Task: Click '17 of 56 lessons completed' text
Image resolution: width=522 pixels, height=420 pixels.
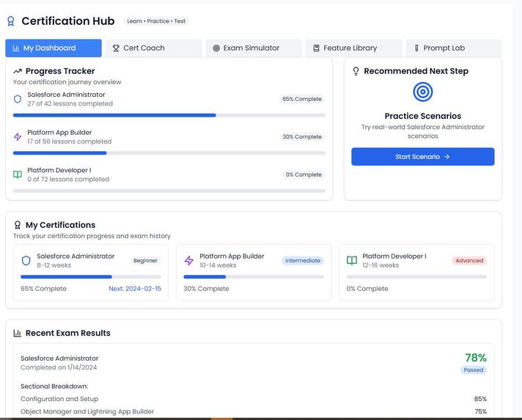Action: (x=69, y=141)
